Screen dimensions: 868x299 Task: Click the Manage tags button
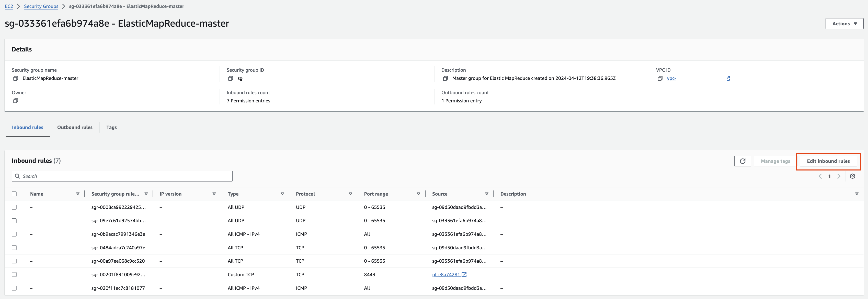coord(775,161)
